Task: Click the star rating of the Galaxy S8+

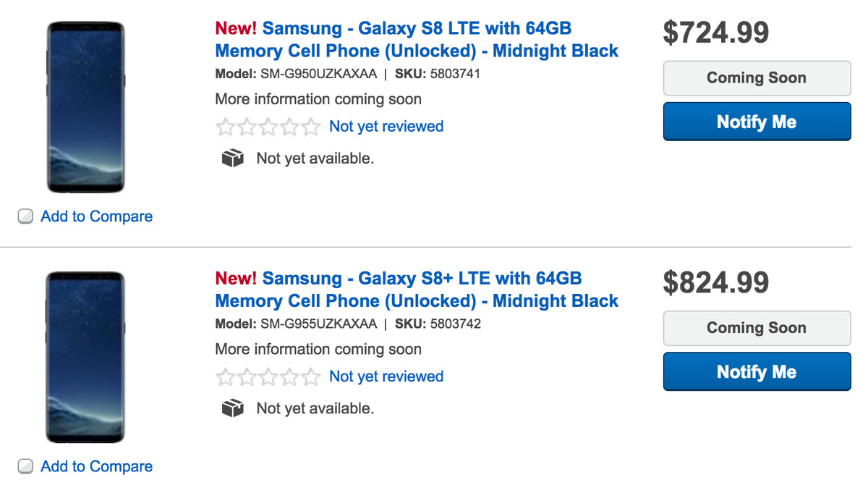Action: click(268, 377)
